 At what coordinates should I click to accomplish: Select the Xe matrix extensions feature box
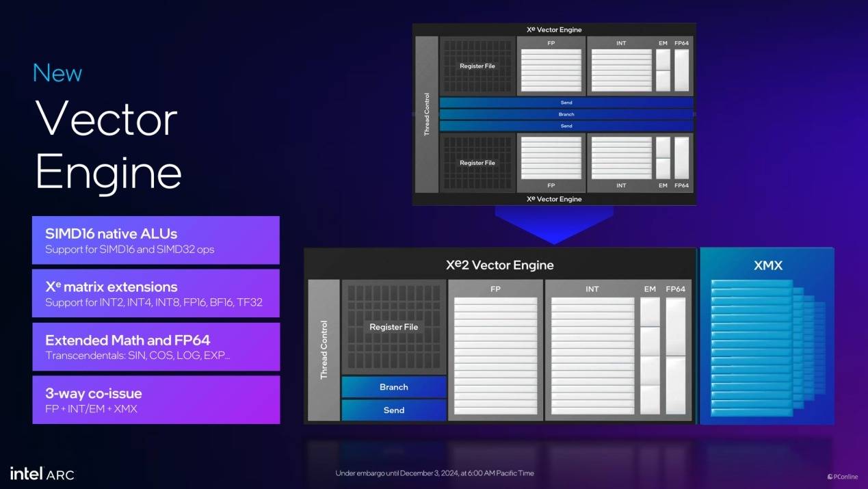click(x=156, y=293)
